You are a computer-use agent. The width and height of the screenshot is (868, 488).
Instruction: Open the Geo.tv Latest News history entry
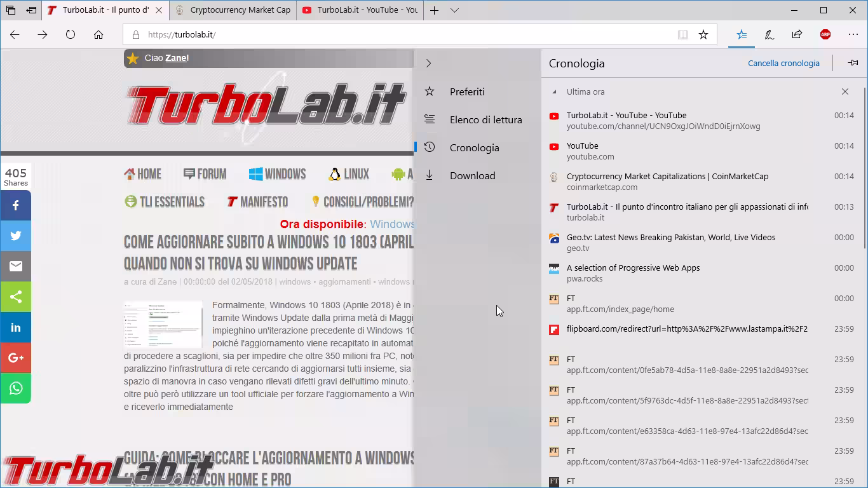click(702, 243)
